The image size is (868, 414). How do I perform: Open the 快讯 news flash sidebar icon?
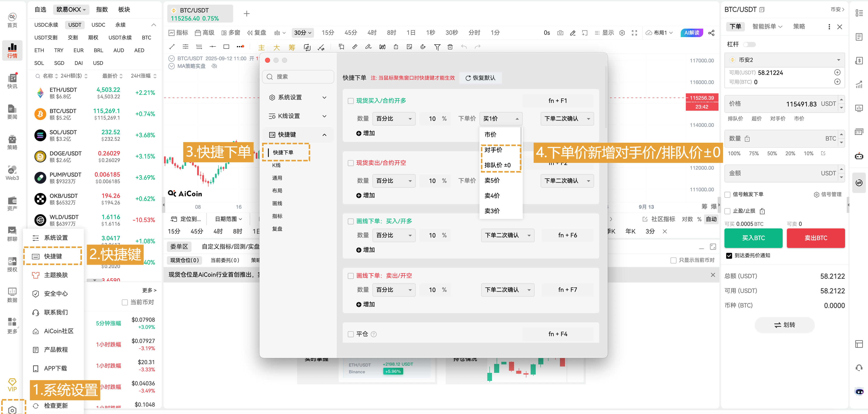tap(12, 81)
